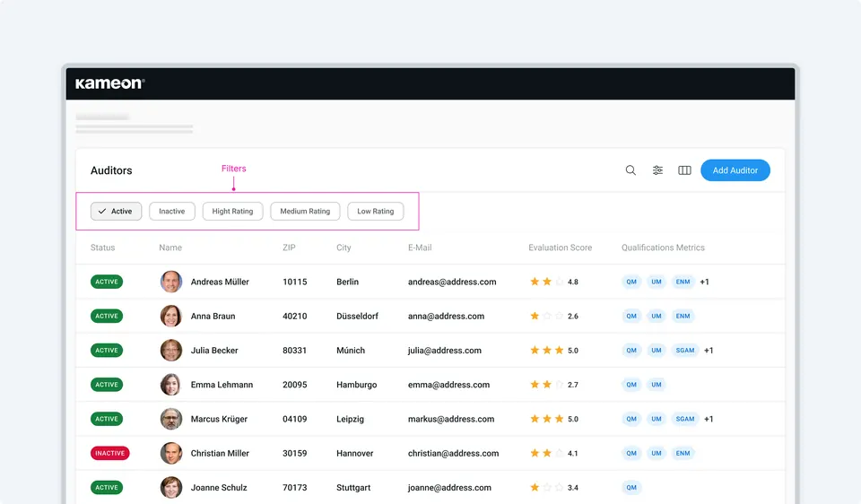Click the city Düsseldorf

[357, 317]
